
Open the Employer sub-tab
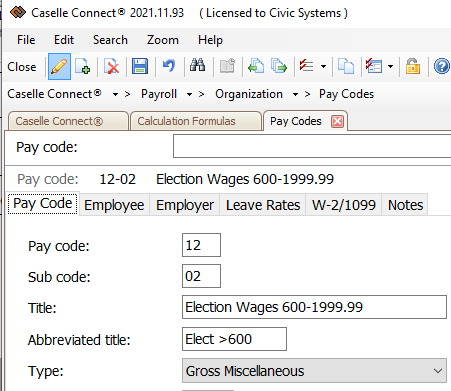click(185, 205)
